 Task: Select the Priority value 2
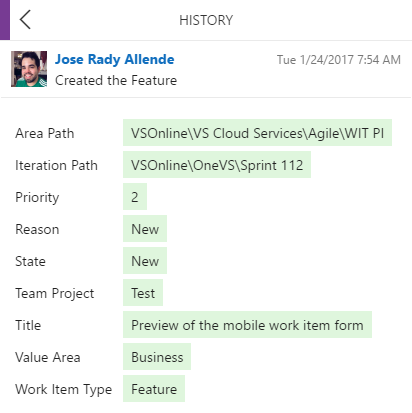(135, 197)
